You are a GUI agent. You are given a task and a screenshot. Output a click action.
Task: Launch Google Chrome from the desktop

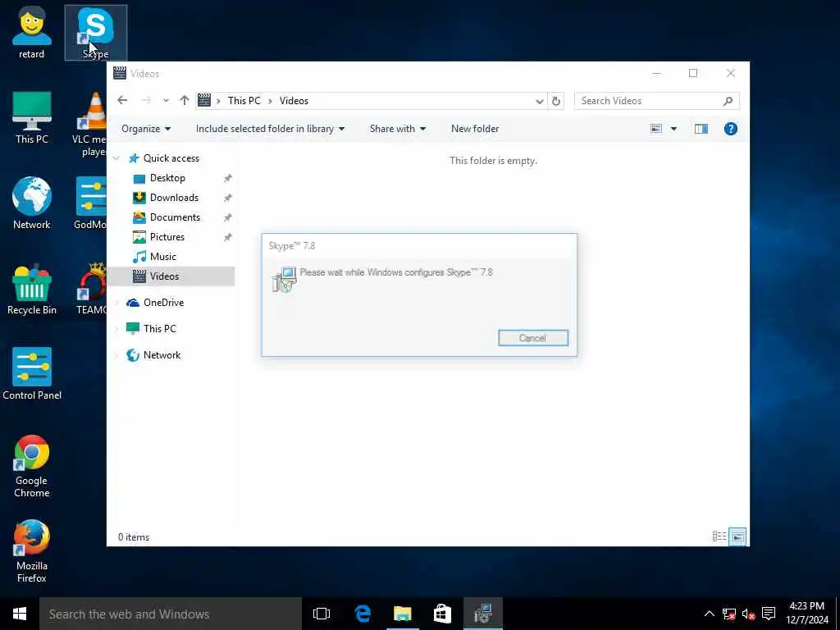[x=32, y=466]
